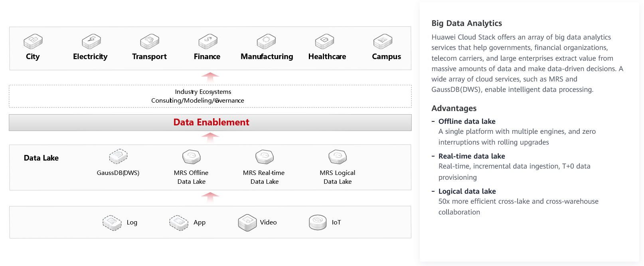This screenshot has height=266, width=644.
Task: Click the 'Advantages' heading
Action: point(454,108)
